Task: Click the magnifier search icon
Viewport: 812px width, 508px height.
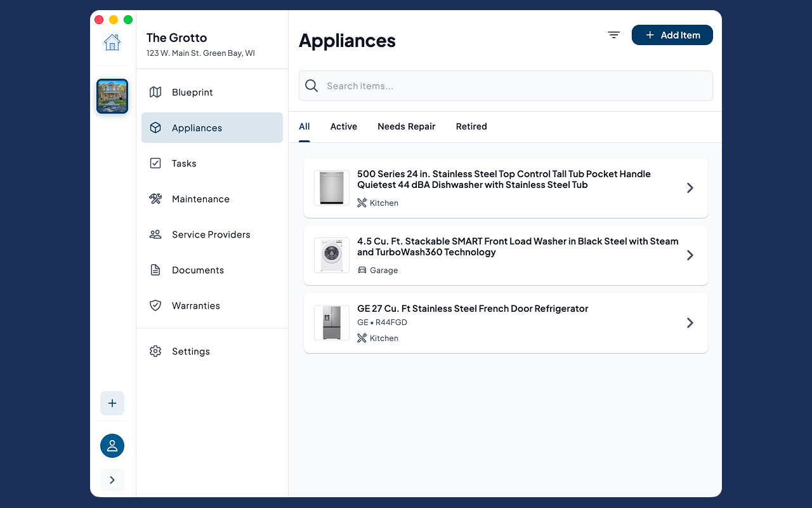Action: pos(311,86)
